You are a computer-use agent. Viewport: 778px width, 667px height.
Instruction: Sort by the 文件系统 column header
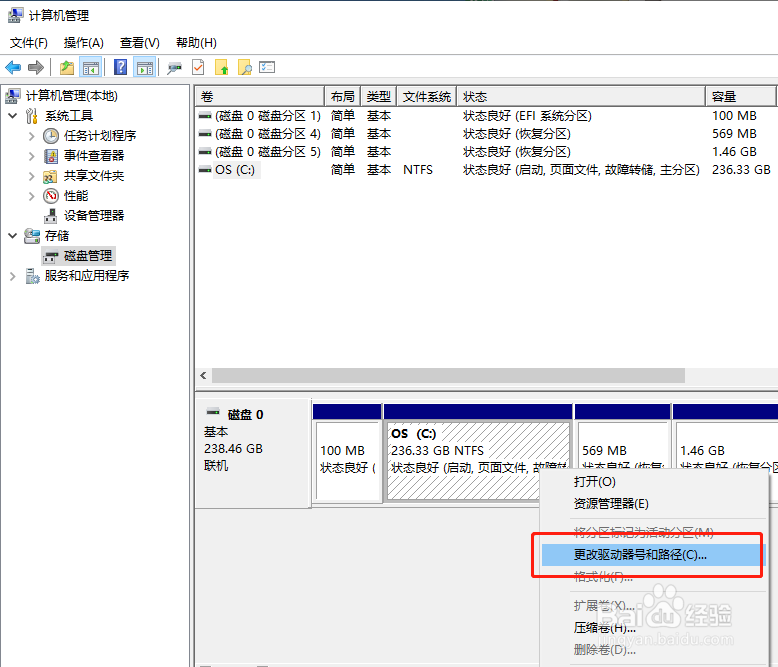tap(427, 96)
